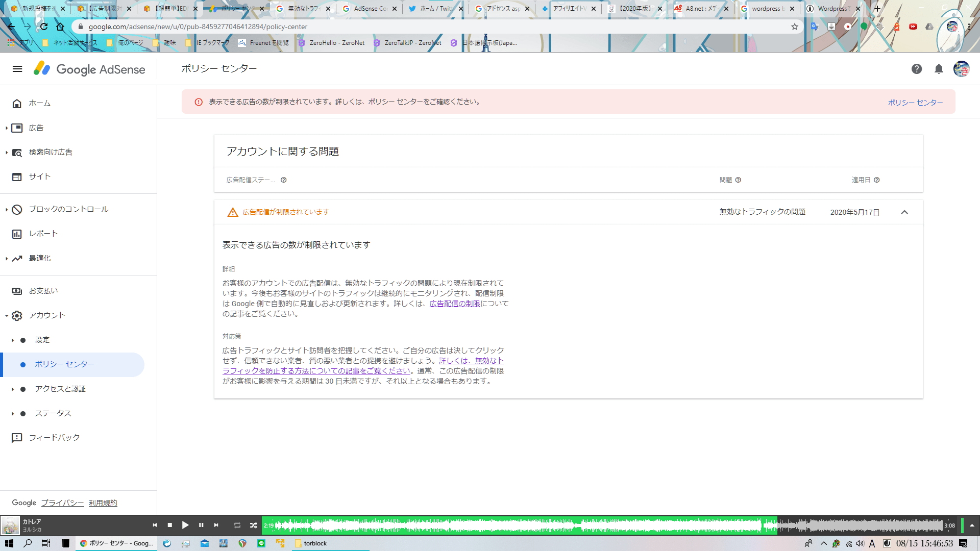
Task: Collapse the limited ad serving issue row
Action: [x=904, y=212]
